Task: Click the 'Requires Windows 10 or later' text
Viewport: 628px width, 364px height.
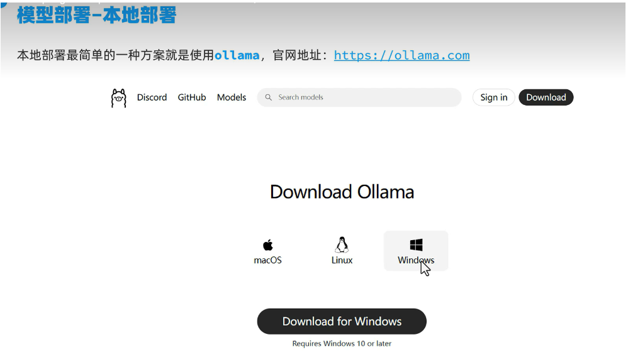Action: click(x=342, y=343)
